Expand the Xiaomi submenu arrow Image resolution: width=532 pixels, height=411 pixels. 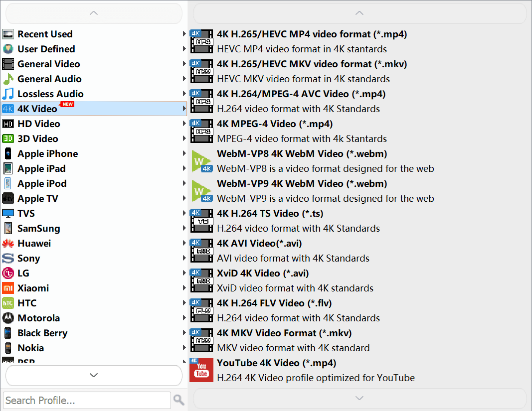(184, 287)
